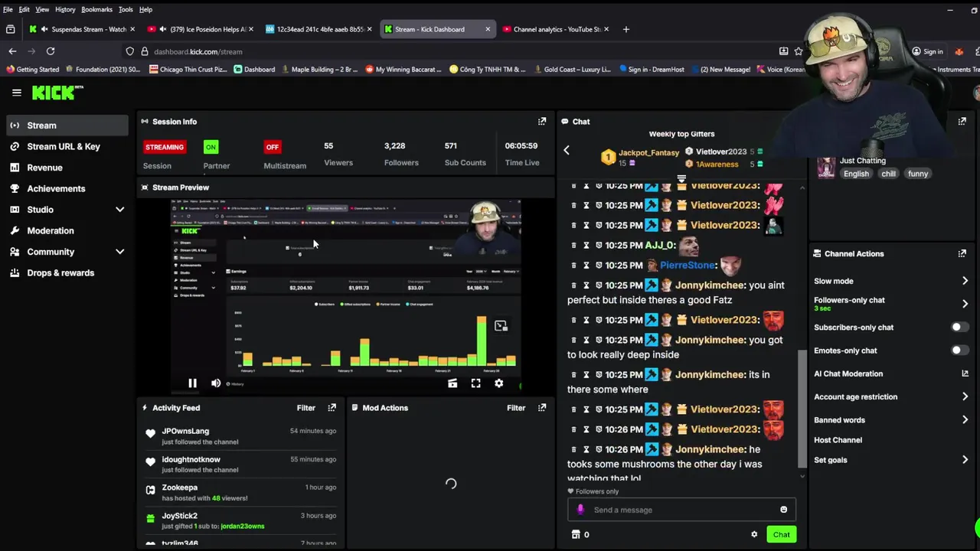
Task: Open new browser tab
Action: point(626,29)
